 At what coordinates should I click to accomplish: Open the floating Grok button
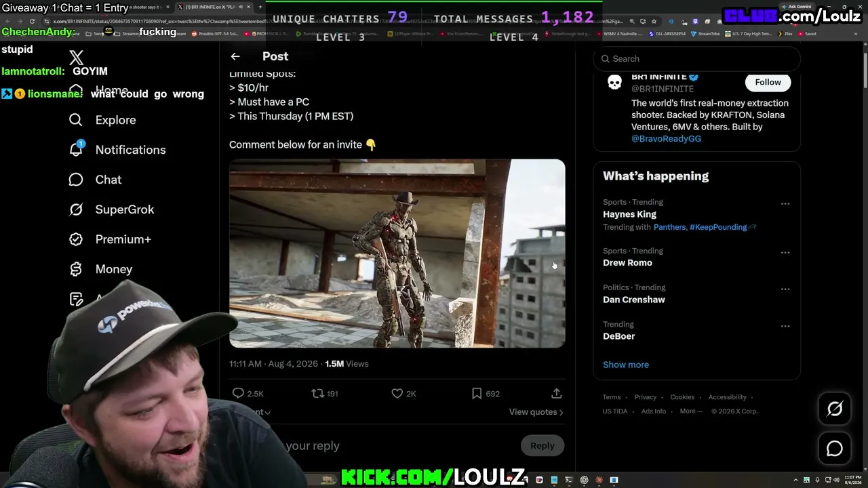coord(835,409)
